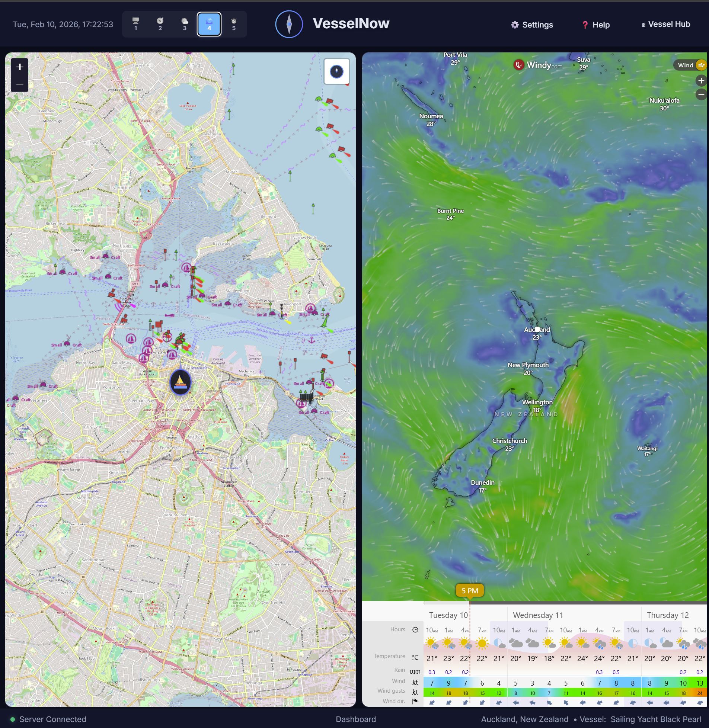Zoom out on the Windy weather map

(x=701, y=94)
